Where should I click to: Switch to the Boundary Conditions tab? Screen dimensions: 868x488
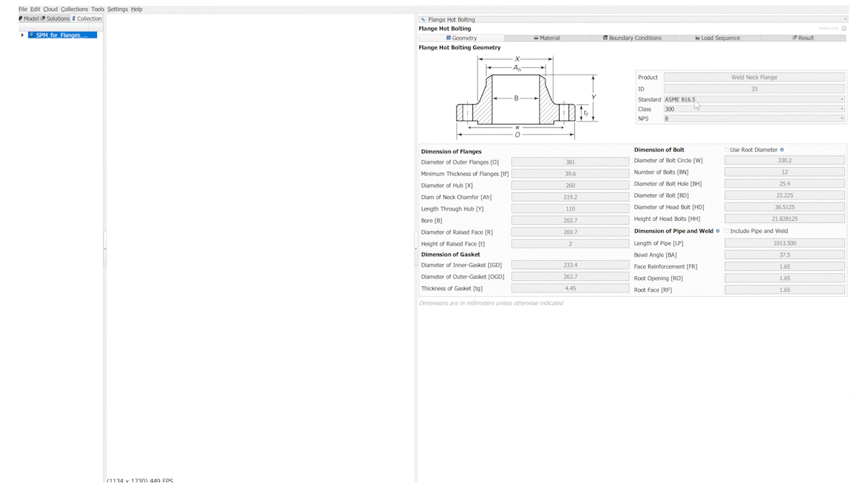point(632,38)
